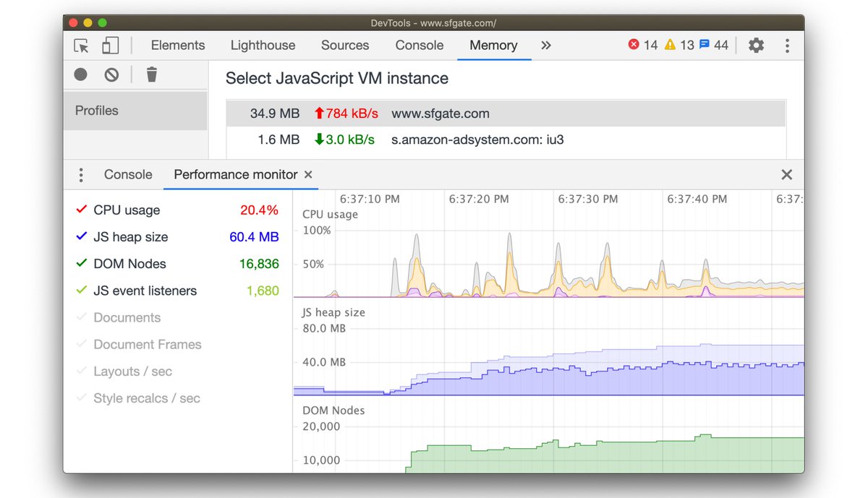868x498 pixels.
Task: Switch to the Elements tab
Action: (178, 45)
